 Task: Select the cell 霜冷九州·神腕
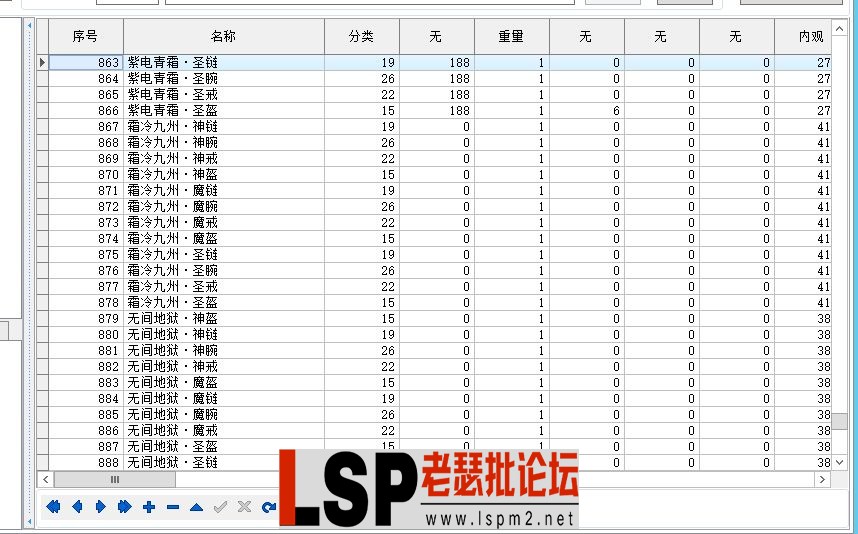coord(224,142)
